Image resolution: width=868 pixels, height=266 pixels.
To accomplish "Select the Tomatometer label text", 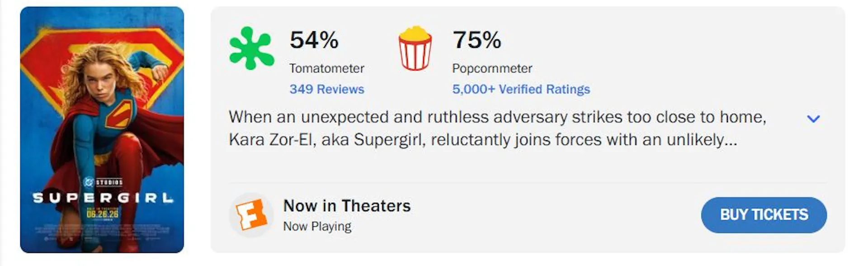I will coord(327,68).
